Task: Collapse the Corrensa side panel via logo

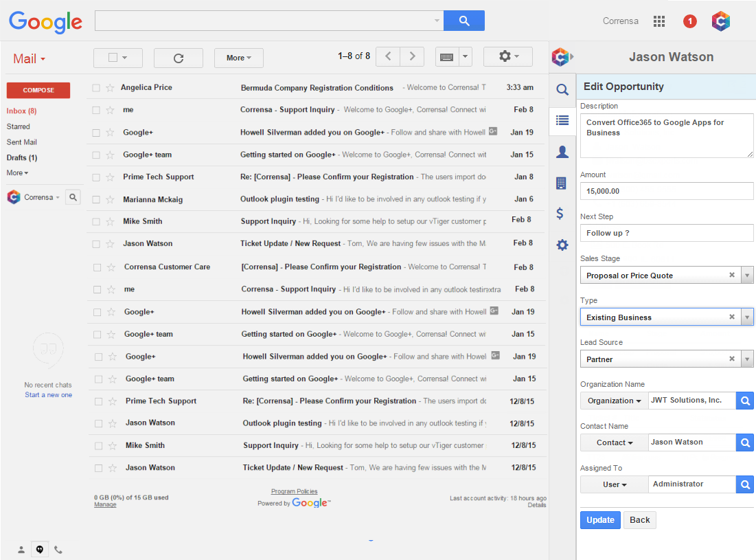Action: [x=562, y=57]
